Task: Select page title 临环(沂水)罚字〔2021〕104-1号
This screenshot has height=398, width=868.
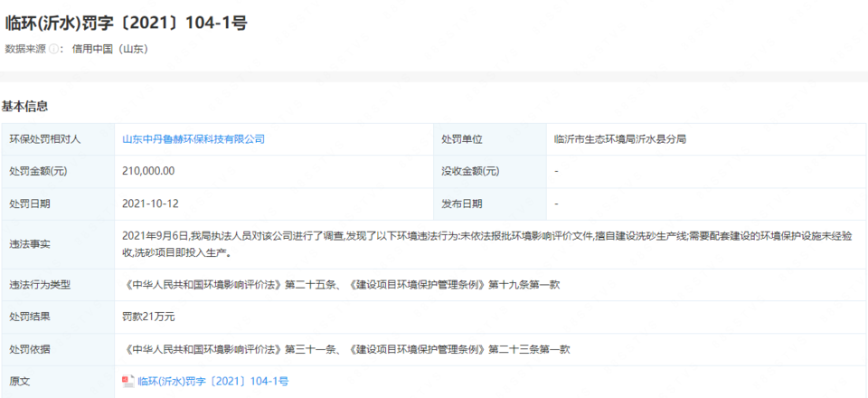Action: coord(127,24)
